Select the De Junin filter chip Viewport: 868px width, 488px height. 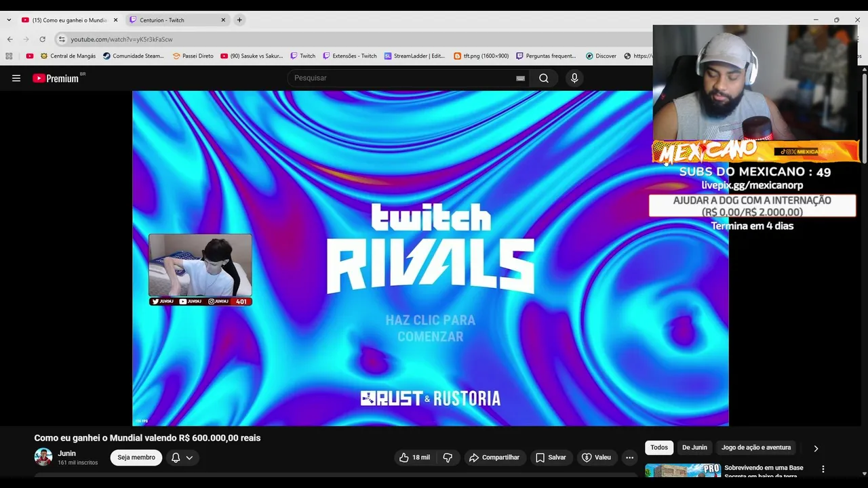coord(694,447)
